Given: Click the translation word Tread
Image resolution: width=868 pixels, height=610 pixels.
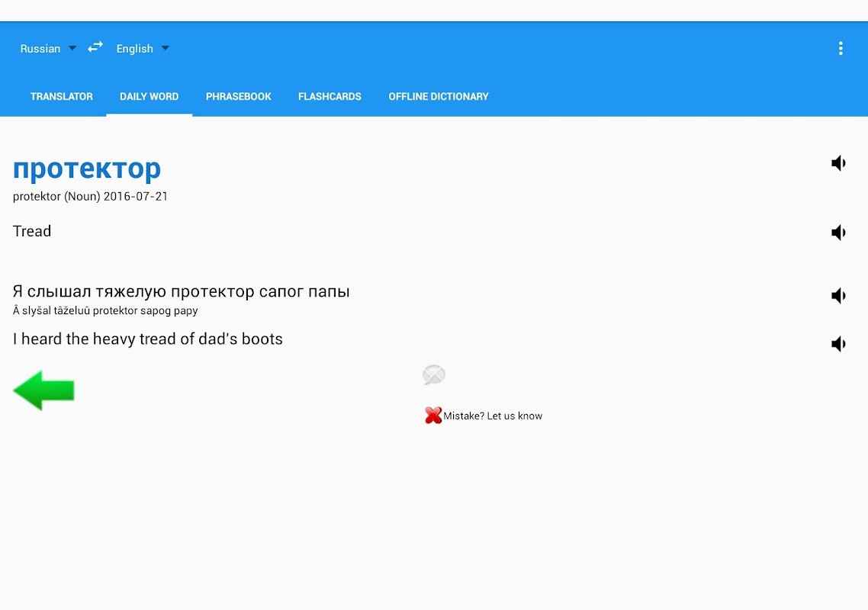Looking at the screenshot, I should click(32, 231).
